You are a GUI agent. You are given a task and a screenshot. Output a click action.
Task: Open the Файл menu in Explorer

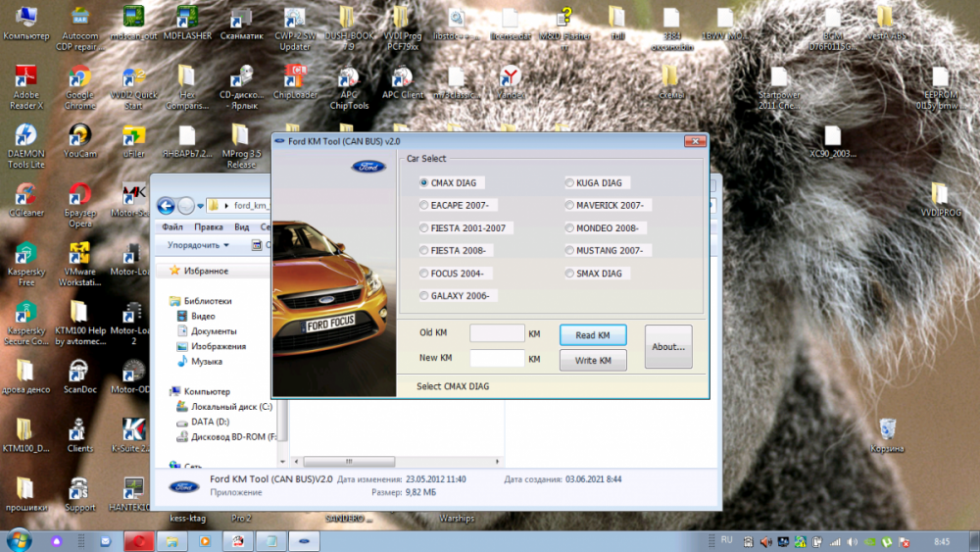point(172,226)
